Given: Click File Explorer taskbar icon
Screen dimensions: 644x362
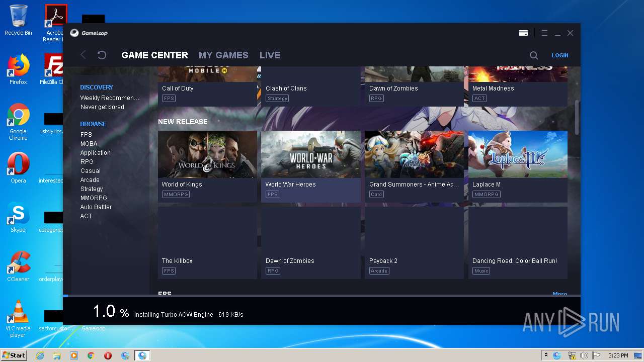Looking at the screenshot, I should 57,355.
